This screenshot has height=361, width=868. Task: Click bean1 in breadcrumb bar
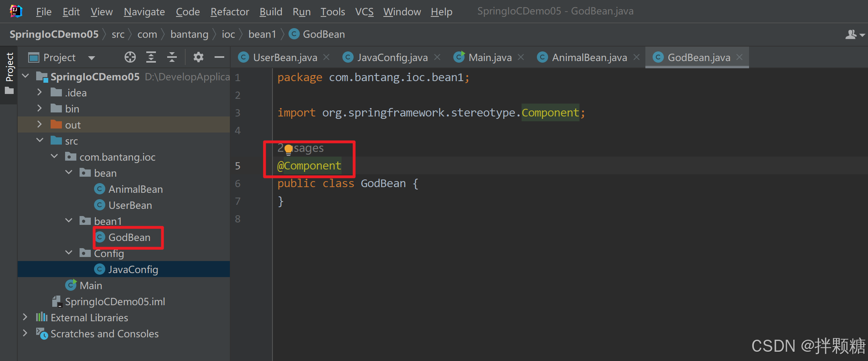pos(262,35)
